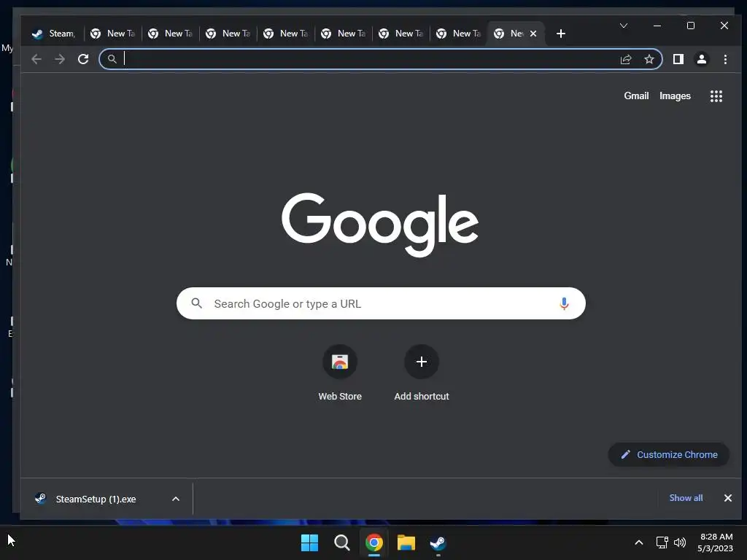Screen dimensions: 747x560
Task: Open the Chrome profile avatar menu
Action: [701, 59]
